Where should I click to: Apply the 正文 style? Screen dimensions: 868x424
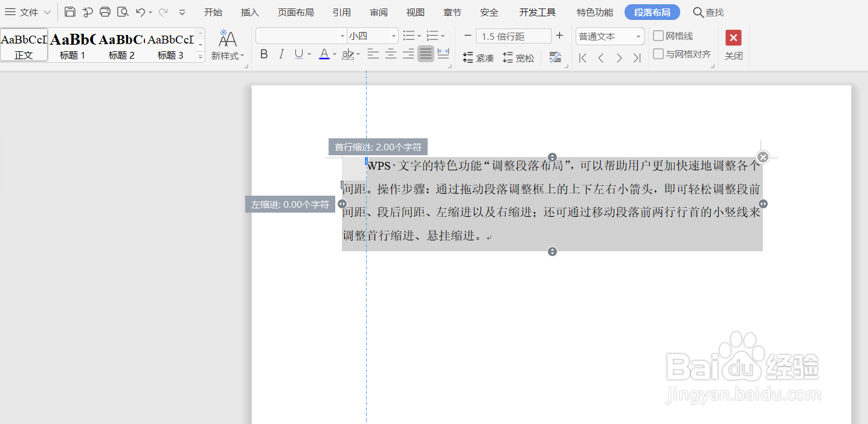pos(24,45)
